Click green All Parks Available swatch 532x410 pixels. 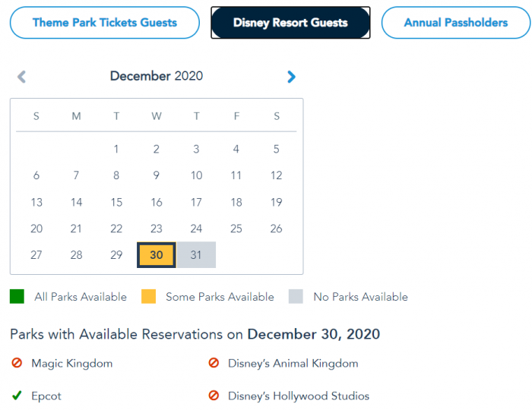[17, 297]
